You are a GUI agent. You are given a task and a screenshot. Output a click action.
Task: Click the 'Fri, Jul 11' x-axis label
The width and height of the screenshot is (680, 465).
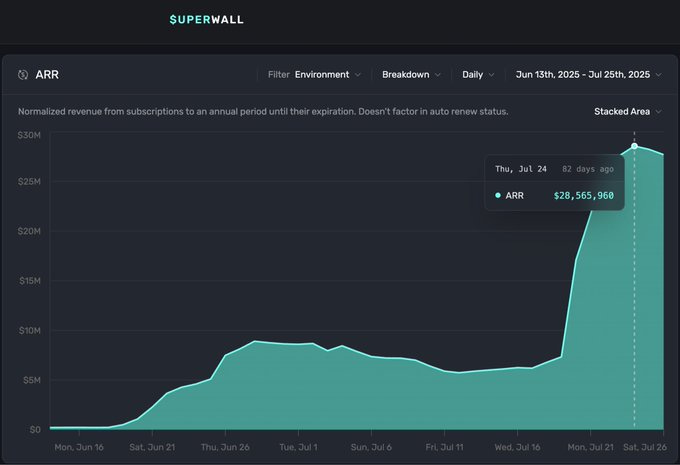pos(445,447)
